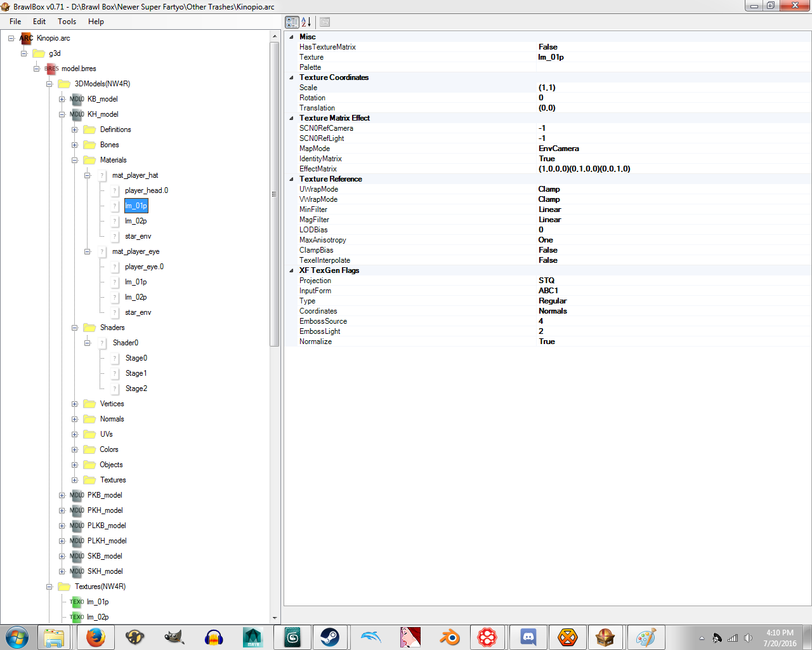Viewport: 812px width, 650px height.
Task: Click the MapMode property value EnvCamera
Action: (x=558, y=149)
